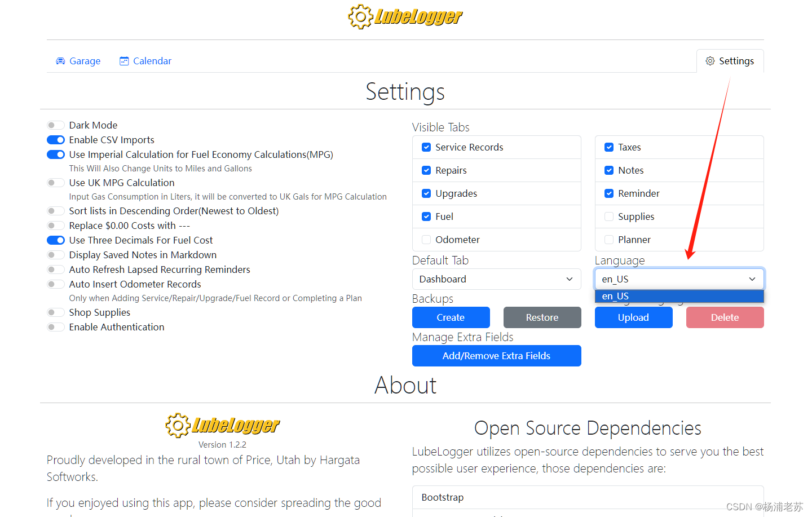The height and width of the screenshot is (517, 812).
Task: Click the Calendar icon in navigation
Action: [124, 61]
